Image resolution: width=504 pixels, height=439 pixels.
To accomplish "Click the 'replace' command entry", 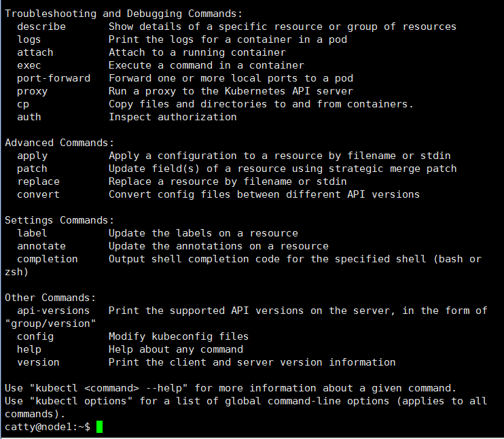I will click(x=38, y=181).
